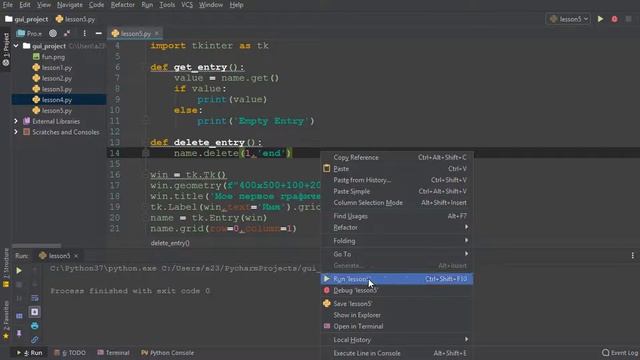
Task: Open the Python Console tool window
Action: (167, 353)
